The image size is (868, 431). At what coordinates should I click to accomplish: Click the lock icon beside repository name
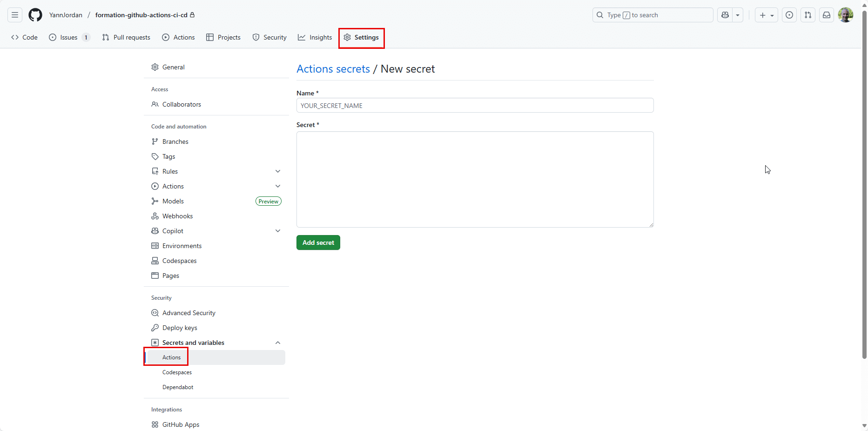pyautogui.click(x=192, y=14)
